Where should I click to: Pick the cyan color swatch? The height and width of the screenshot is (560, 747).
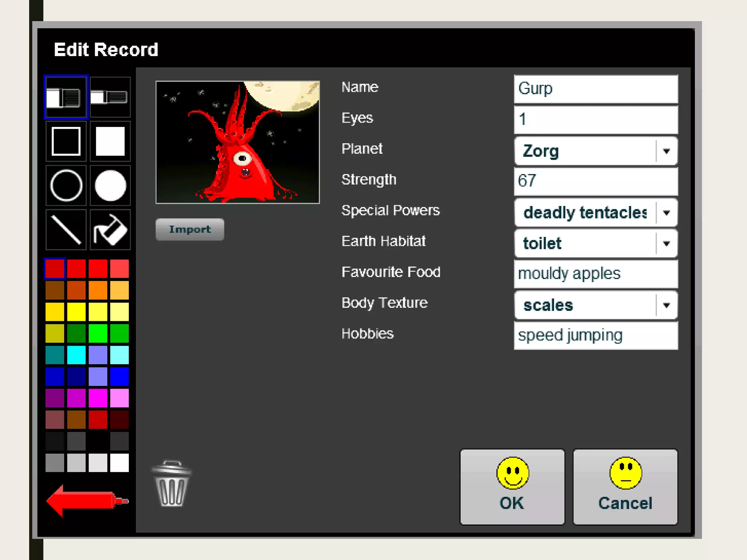(x=76, y=355)
